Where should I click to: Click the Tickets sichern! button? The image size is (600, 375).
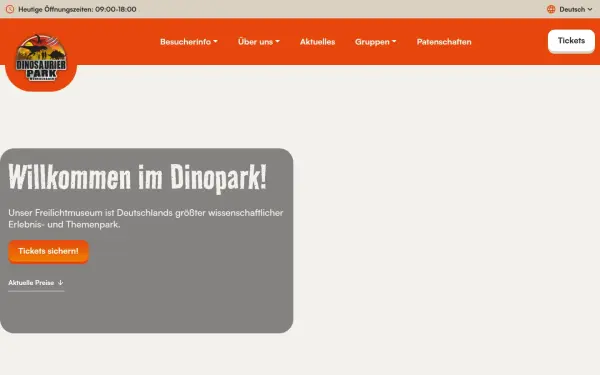pyautogui.click(x=48, y=251)
